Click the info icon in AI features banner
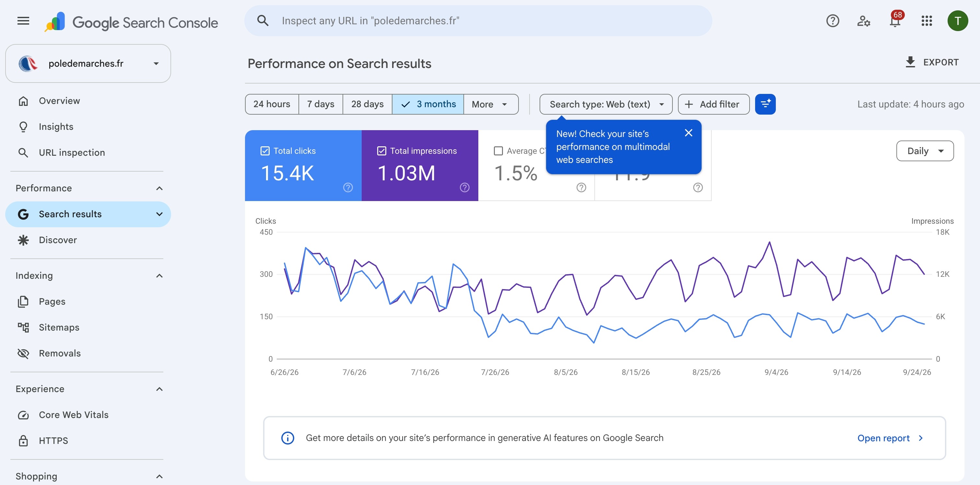Image resolution: width=980 pixels, height=485 pixels. pos(287,438)
